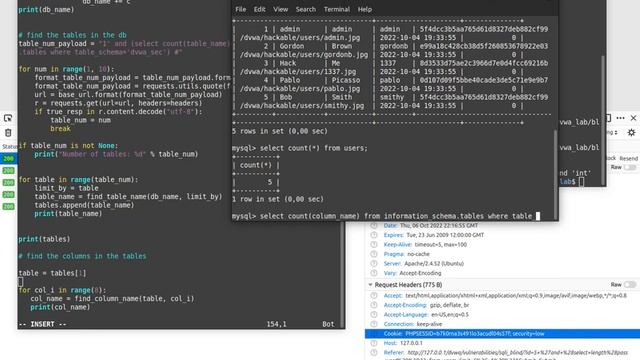Click the help icon beside the Host header
Screen dimensions: 640x360
pos(374,343)
